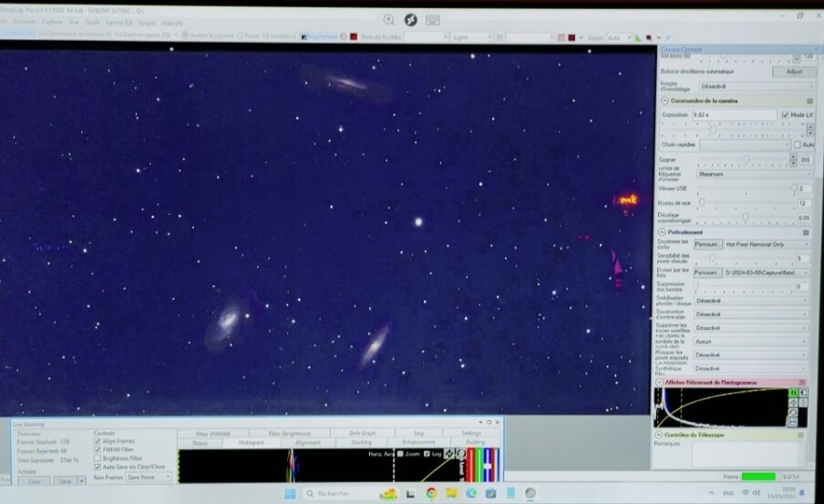Switch to the Status tab in Live Stacking
Screen dimensions: 824x504
[x=200, y=443]
